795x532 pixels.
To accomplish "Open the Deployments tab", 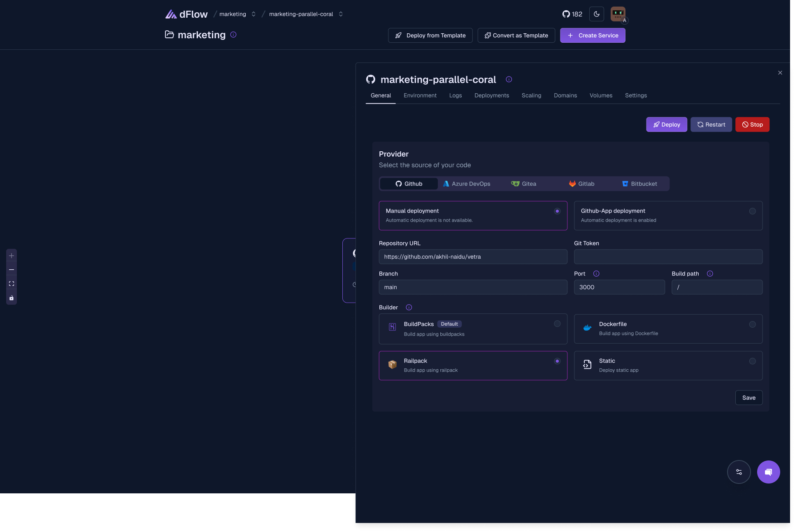I will 491,95.
